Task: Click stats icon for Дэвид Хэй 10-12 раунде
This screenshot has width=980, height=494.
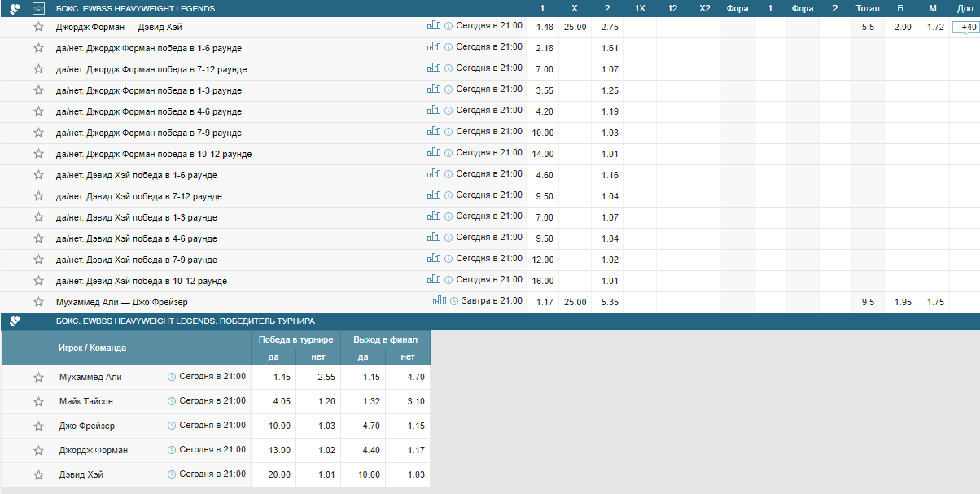Action: pyautogui.click(x=433, y=279)
